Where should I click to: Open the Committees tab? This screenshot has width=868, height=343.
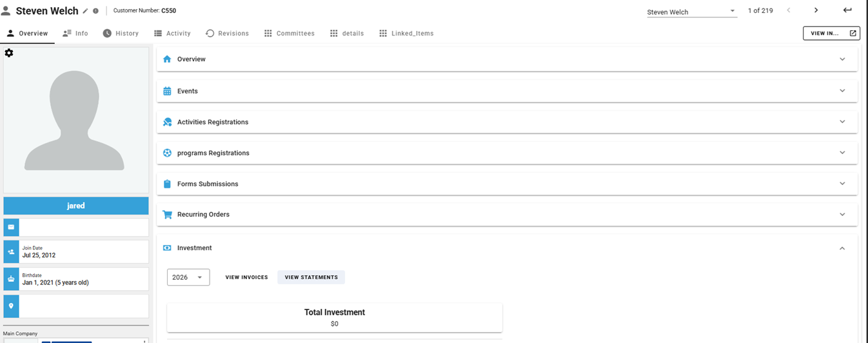tap(290, 34)
